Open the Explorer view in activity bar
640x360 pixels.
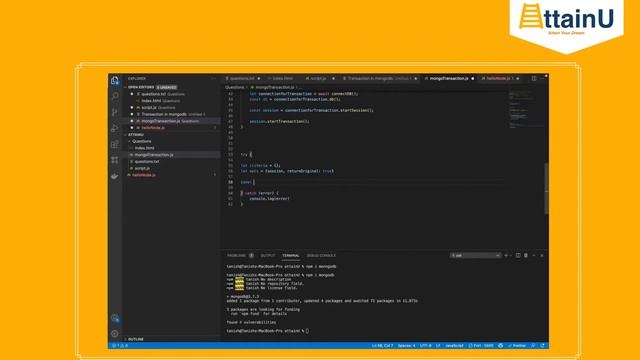click(115, 80)
